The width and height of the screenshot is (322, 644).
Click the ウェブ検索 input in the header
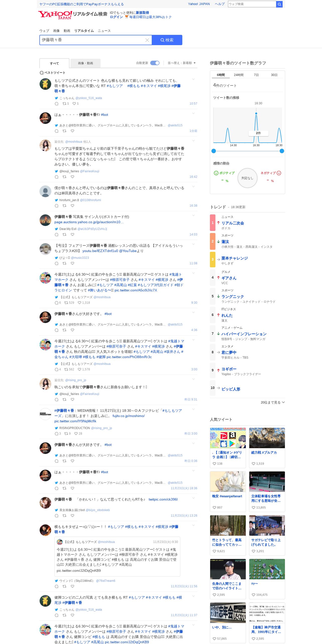click(x=252, y=4)
